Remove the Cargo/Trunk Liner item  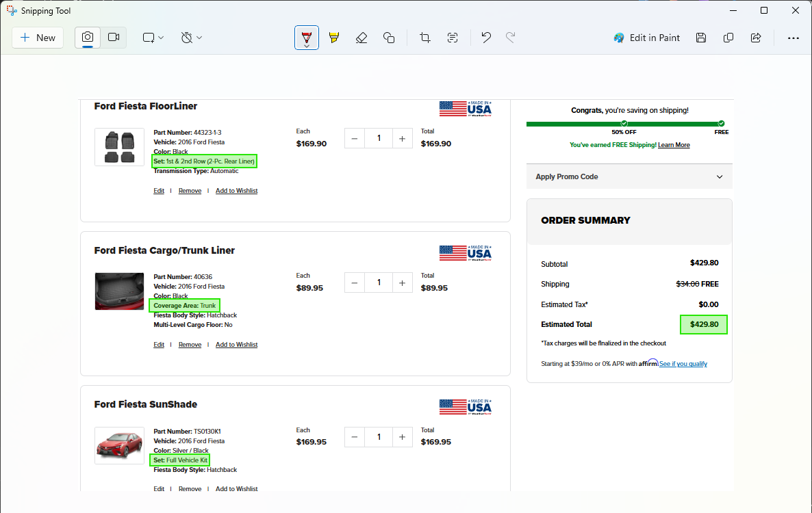point(190,345)
